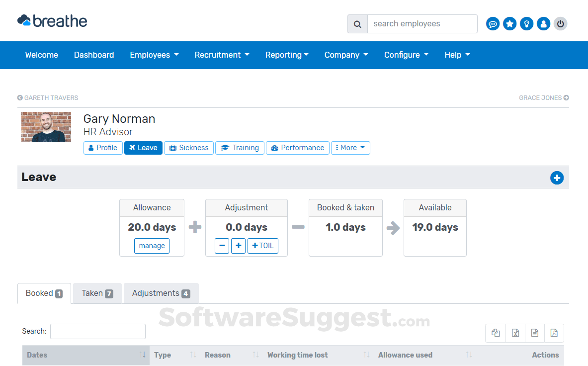
Task: Expand the Configure menu
Action: point(406,55)
